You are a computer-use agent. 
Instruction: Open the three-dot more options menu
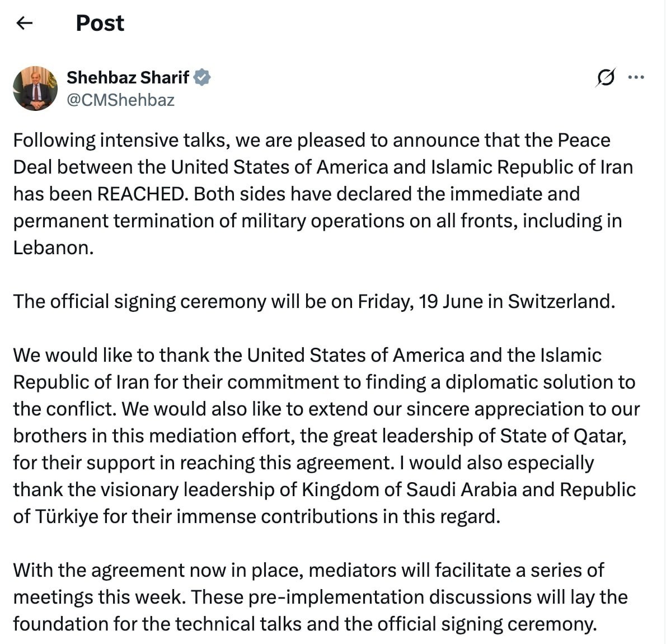coord(636,77)
